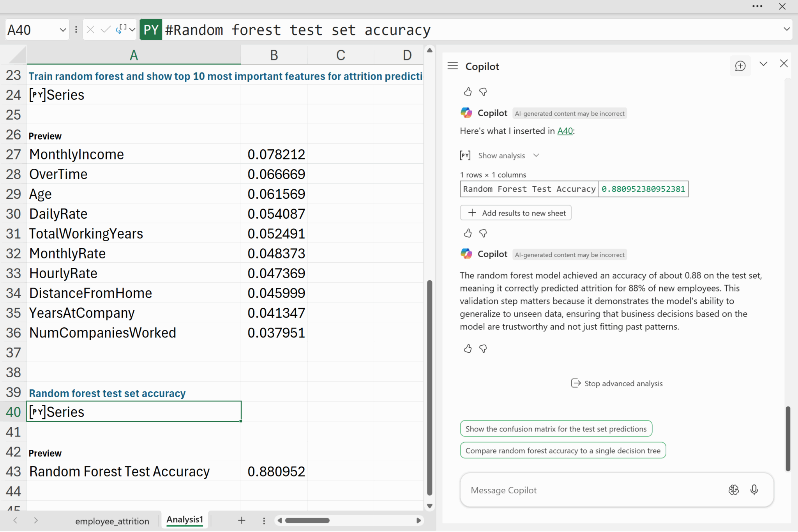Click Add results to new sheet

click(516, 213)
